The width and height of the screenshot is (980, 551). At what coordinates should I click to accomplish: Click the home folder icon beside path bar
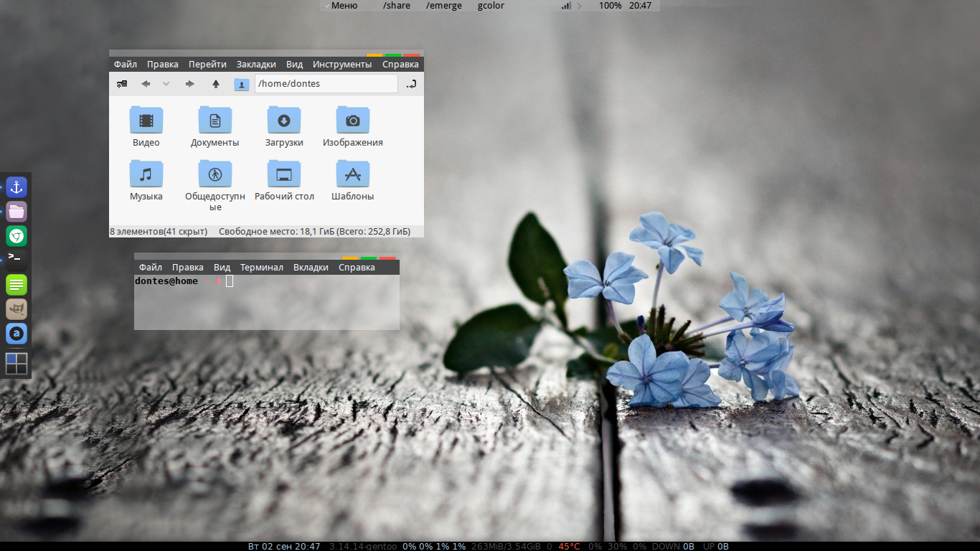click(242, 84)
